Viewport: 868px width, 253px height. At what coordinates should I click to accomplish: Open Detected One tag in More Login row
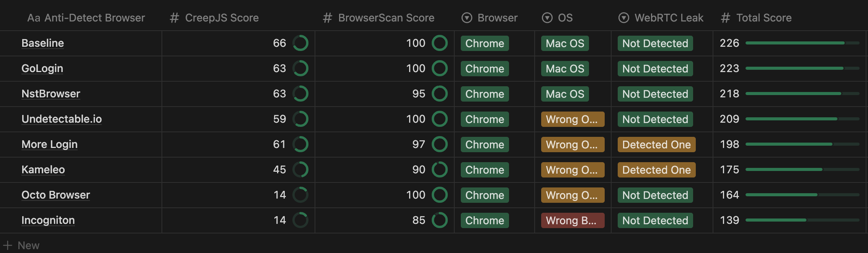tap(657, 145)
